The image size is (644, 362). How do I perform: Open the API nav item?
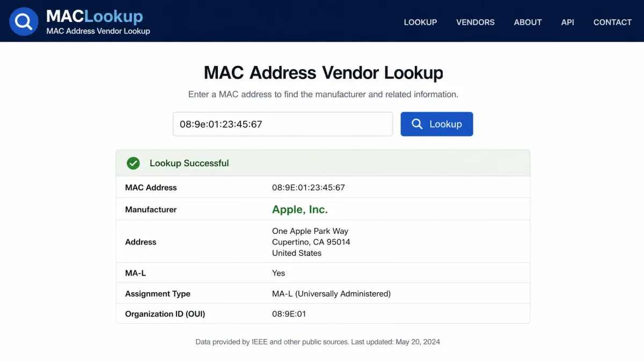[x=567, y=22]
